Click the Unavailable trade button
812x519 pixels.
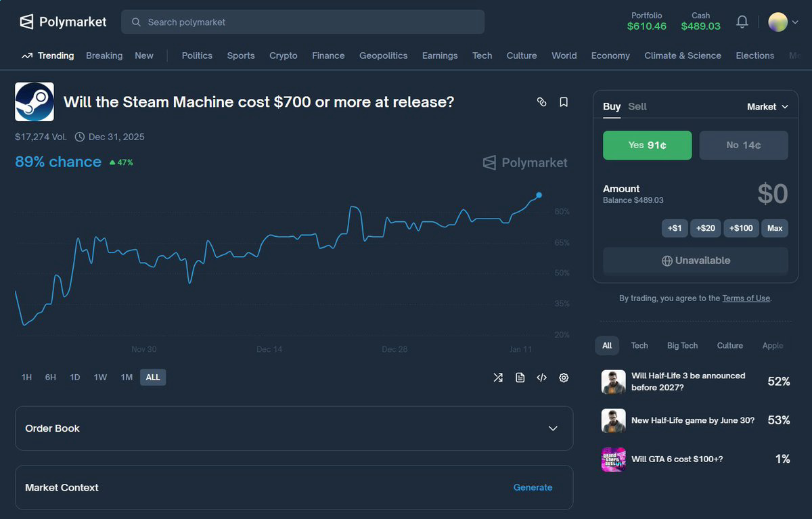pyautogui.click(x=696, y=261)
